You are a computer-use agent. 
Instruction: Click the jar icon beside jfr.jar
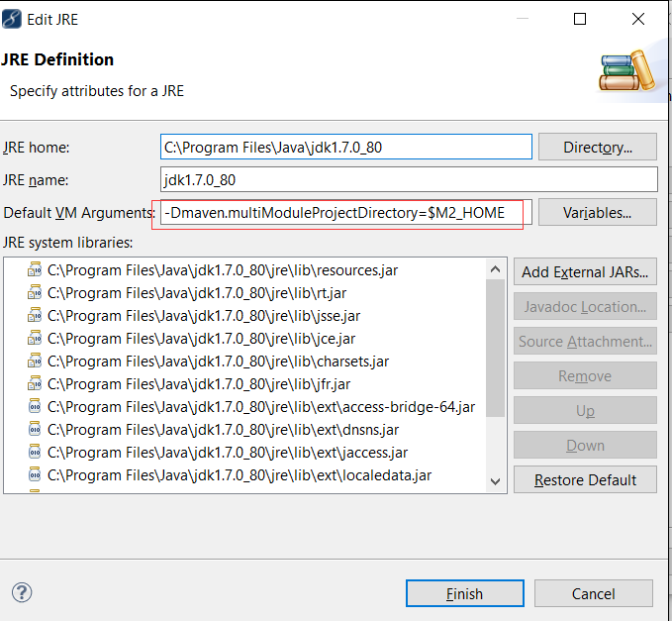click(x=35, y=384)
